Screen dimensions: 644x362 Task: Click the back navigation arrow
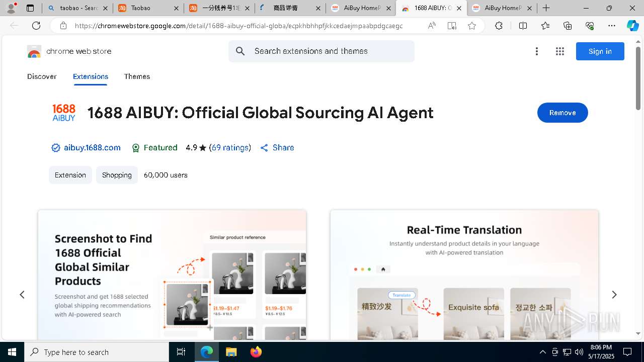click(14, 26)
